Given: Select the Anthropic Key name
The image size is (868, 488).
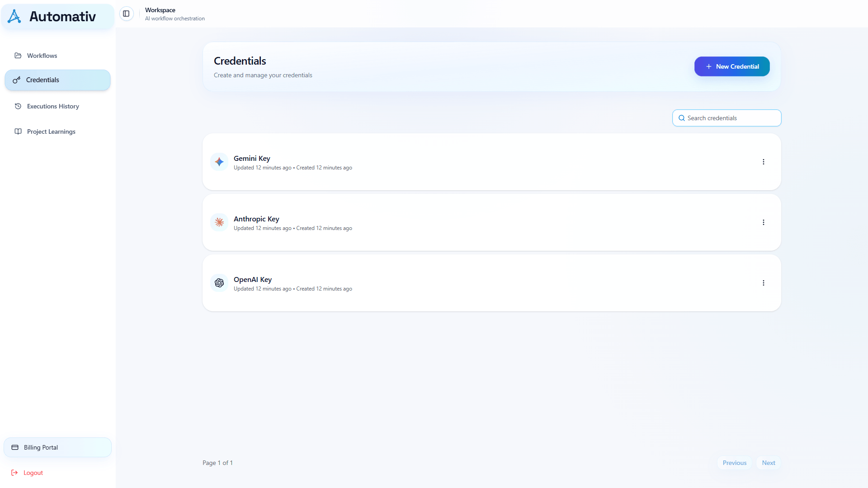Looking at the screenshot, I should 256,219.
